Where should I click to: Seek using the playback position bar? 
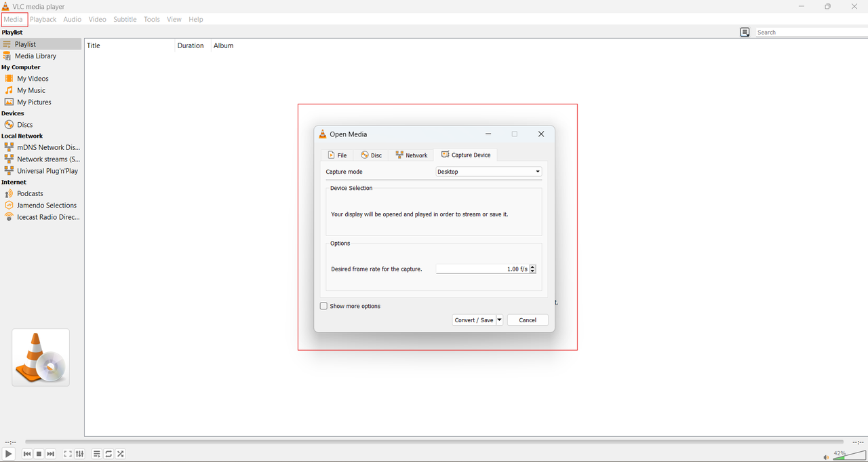click(x=434, y=442)
